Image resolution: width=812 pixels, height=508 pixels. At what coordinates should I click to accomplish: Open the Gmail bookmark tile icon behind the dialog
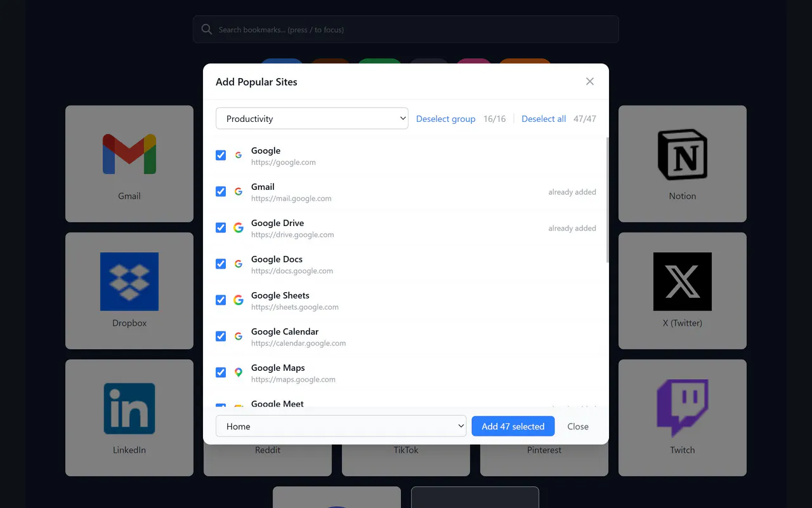[129, 154]
